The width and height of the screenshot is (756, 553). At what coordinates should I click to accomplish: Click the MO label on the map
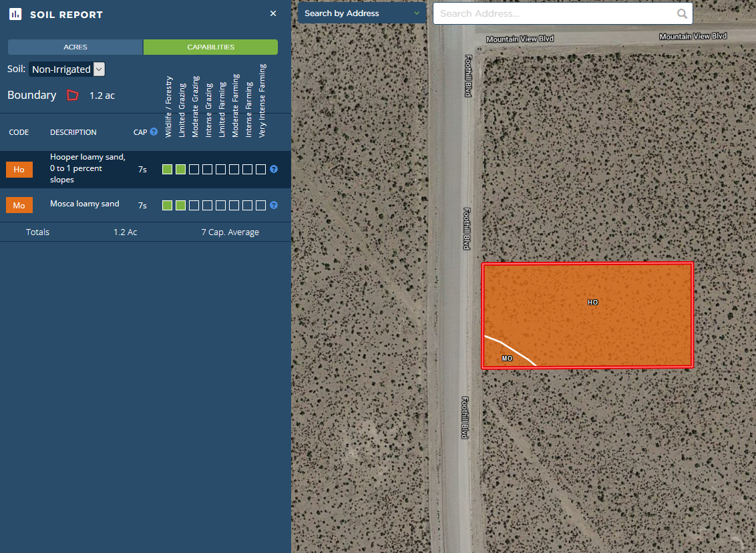click(x=507, y=359)
